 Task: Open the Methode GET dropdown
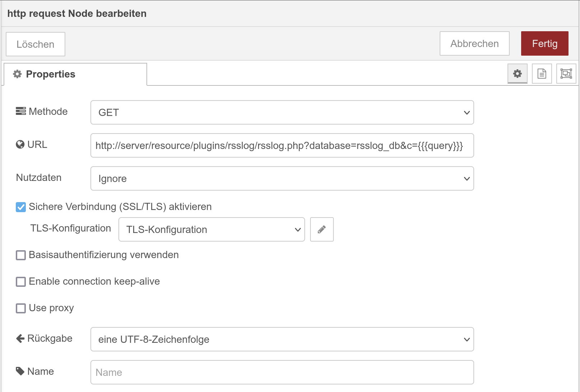(x=282, y=112)
